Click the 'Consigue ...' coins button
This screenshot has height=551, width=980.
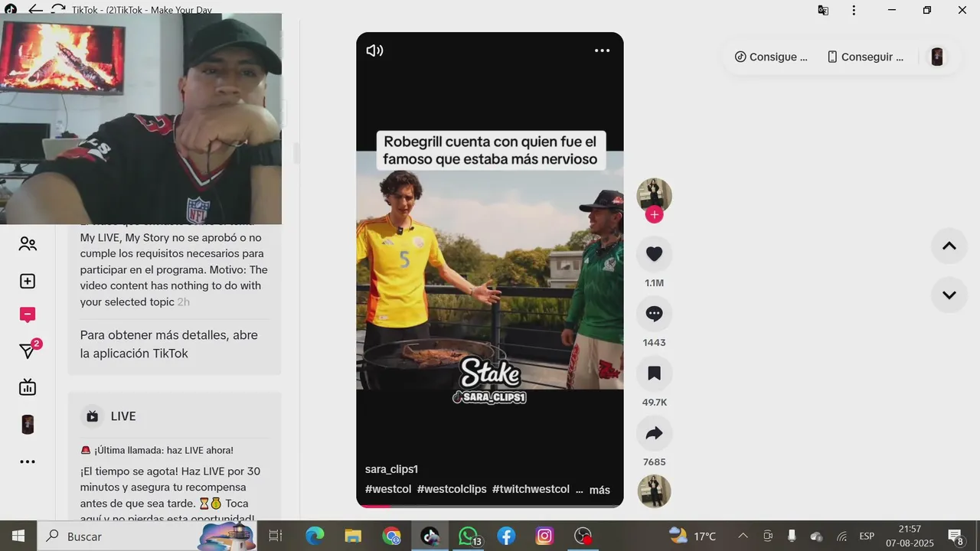click(x=771, y=57)
